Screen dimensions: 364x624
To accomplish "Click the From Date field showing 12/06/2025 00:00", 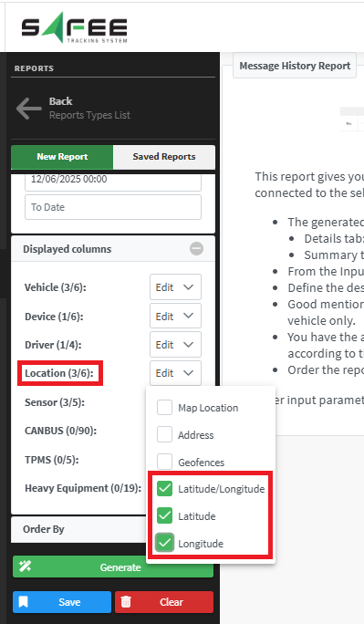I will point(113,182).
